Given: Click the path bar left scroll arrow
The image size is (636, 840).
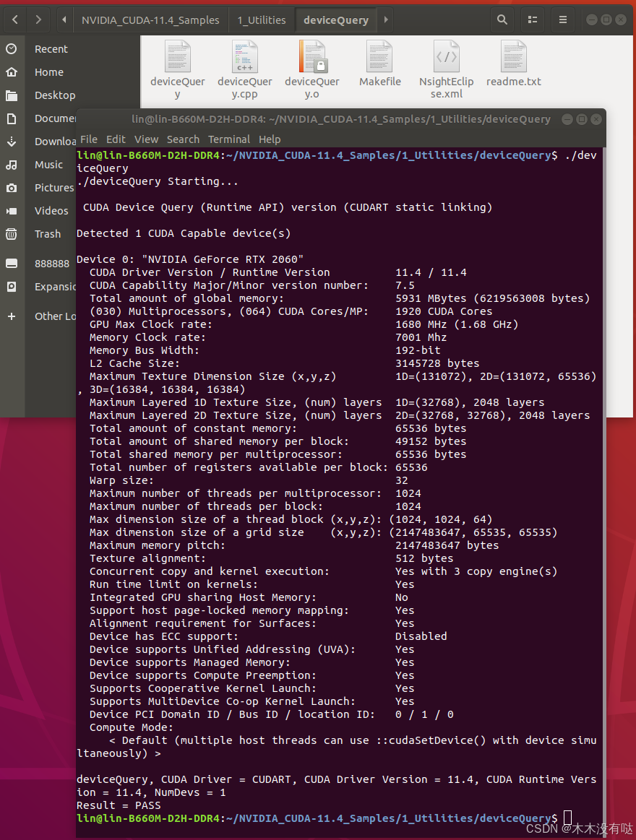Looking at the screenshot, I should (64, 20).
